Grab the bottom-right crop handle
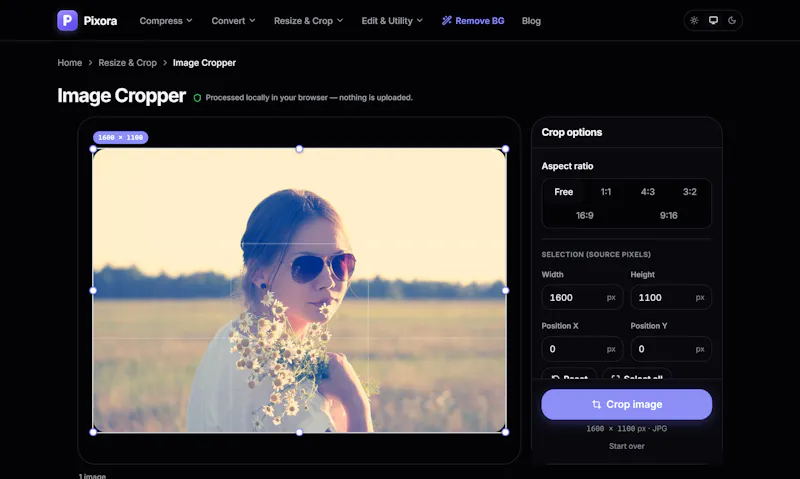This screenshot has height=479, width=800. (x=506, y=432)
